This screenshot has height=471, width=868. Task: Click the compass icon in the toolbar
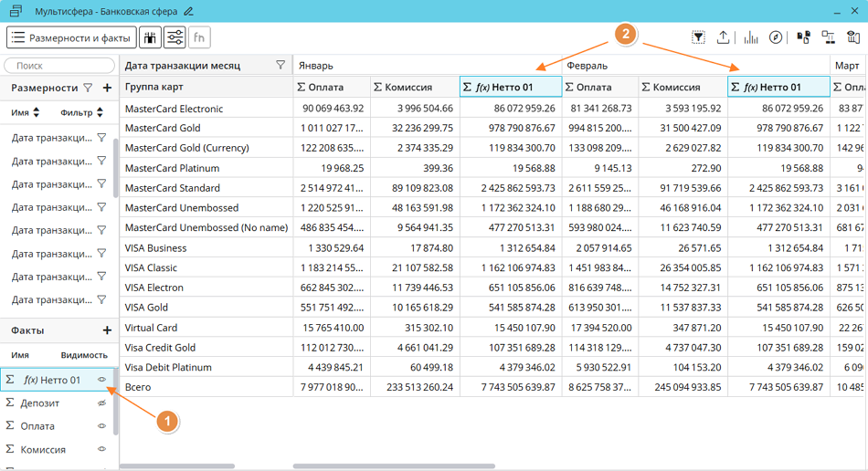(x=776, y=37)
